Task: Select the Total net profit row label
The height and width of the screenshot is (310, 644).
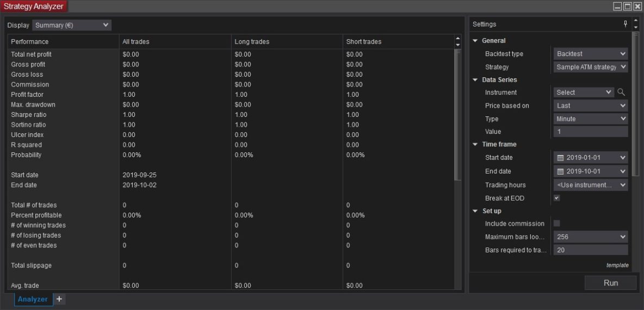Action: click(31, 54)
